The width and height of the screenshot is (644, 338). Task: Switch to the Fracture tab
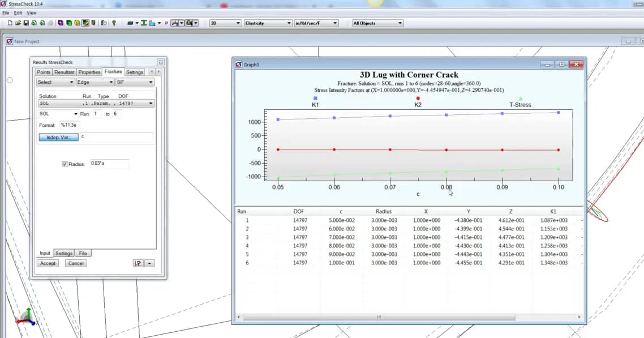click(114, 71)
